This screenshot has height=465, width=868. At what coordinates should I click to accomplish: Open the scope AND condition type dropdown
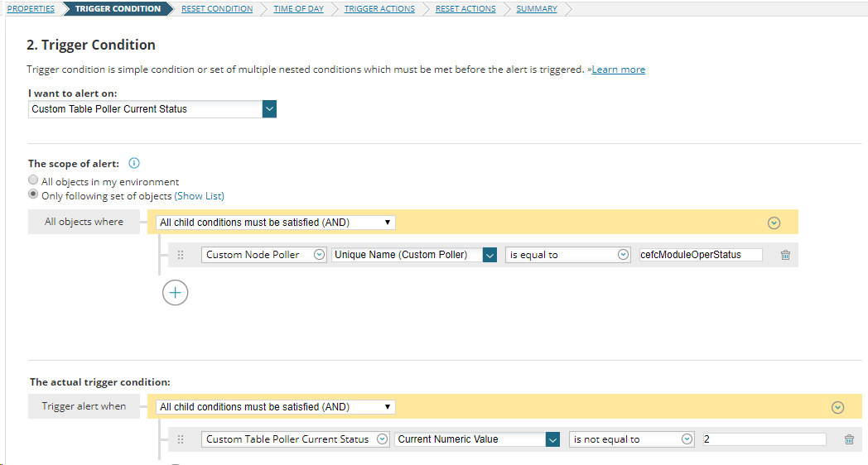(276, 223)
